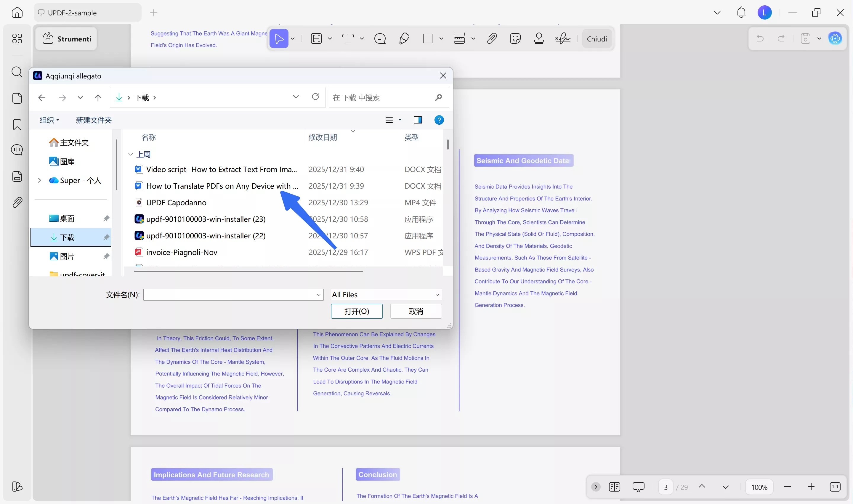The height and width of the screenshot is (504, 853).
Task: Open search in the left sidebar
Action: click(x=17, y=72)
